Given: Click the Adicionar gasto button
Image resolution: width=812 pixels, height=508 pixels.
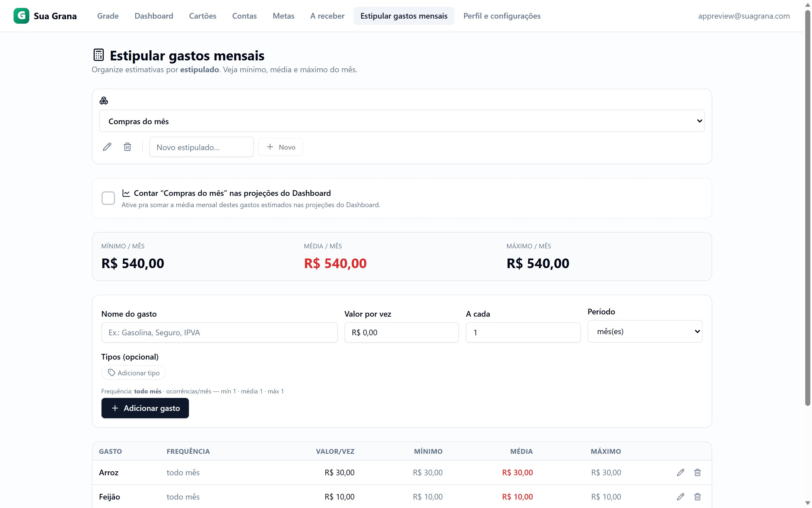Looking at the screenshot, I should (145, 408).
